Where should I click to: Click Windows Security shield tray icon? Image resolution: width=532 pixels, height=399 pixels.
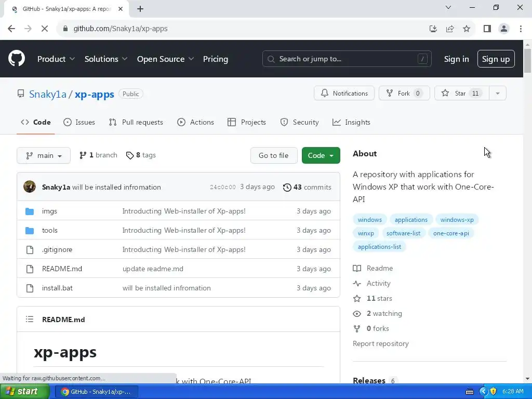click(493, 391)
